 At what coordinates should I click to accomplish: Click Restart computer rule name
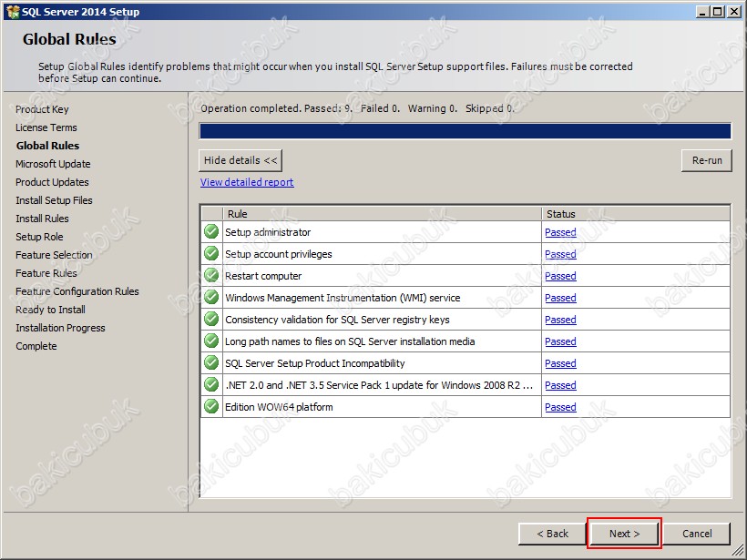click(263, 276)
